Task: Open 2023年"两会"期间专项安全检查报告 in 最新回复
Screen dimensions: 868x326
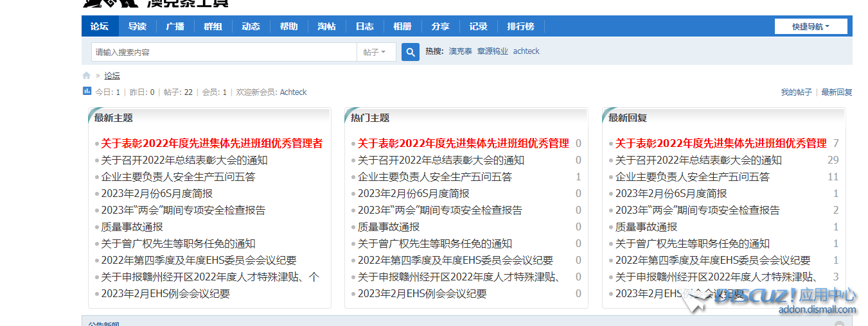Action: point(698,210)
